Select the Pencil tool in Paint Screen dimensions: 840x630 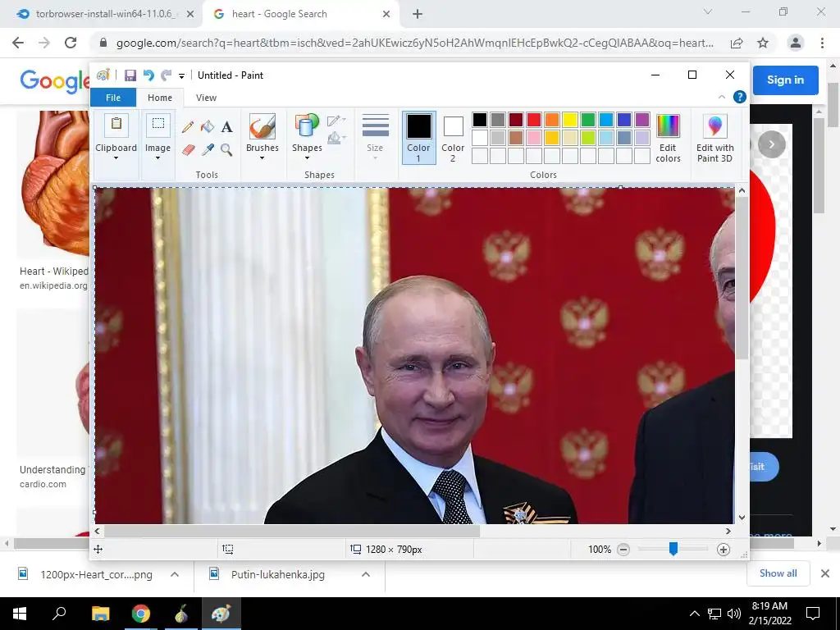(188, 127)
